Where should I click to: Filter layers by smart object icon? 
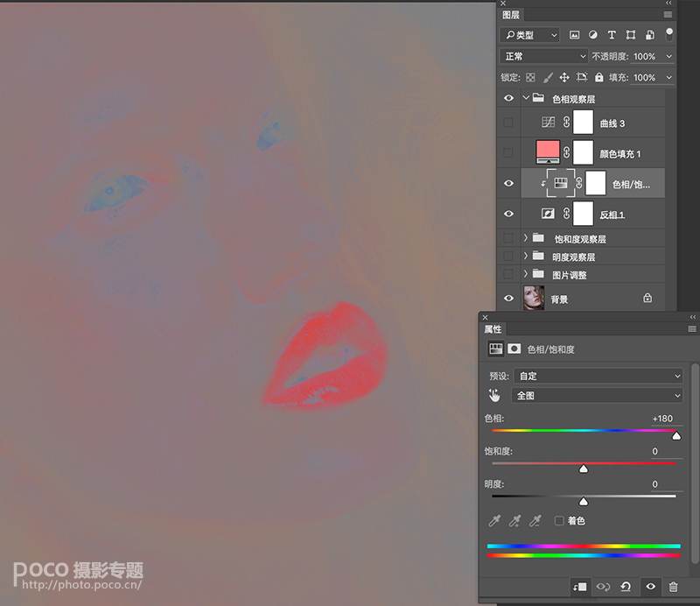[x=650, y=35]
